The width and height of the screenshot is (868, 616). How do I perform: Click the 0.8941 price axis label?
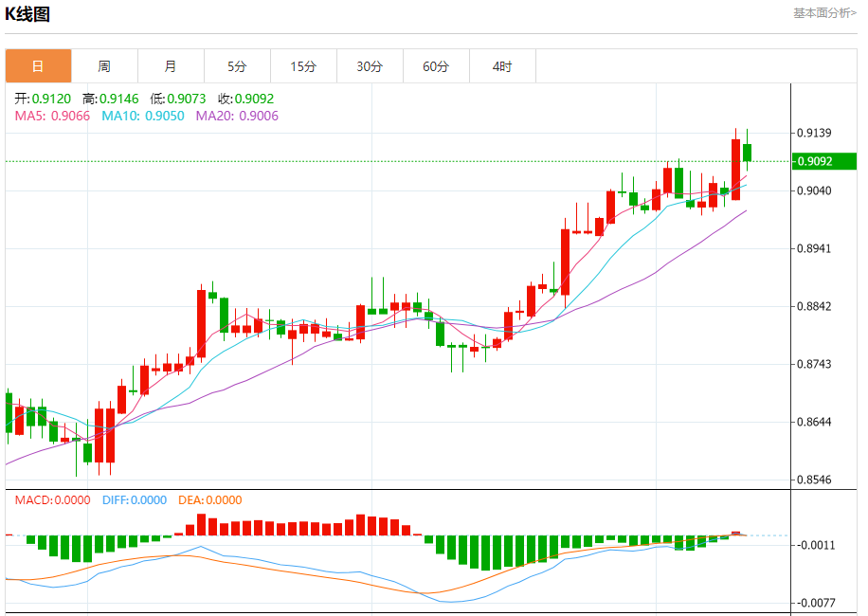coord(814,248)
